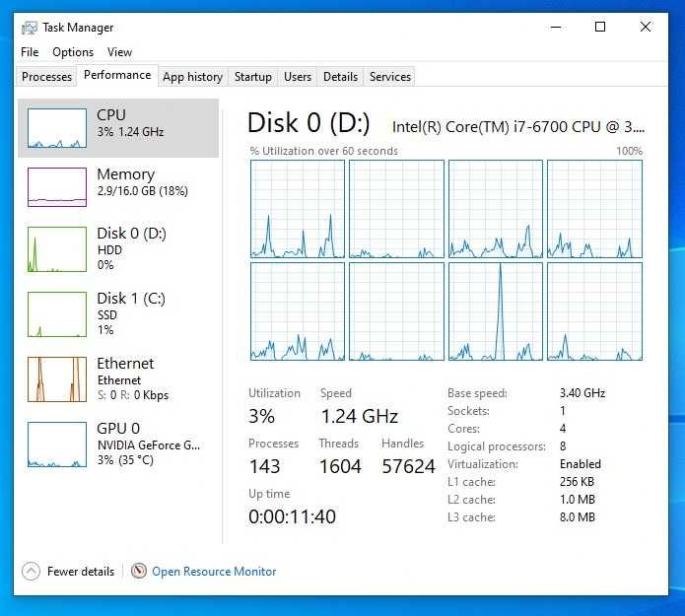Click the Fewer details chevron icon
The image size is (685, 616).
tap(31, 571)
